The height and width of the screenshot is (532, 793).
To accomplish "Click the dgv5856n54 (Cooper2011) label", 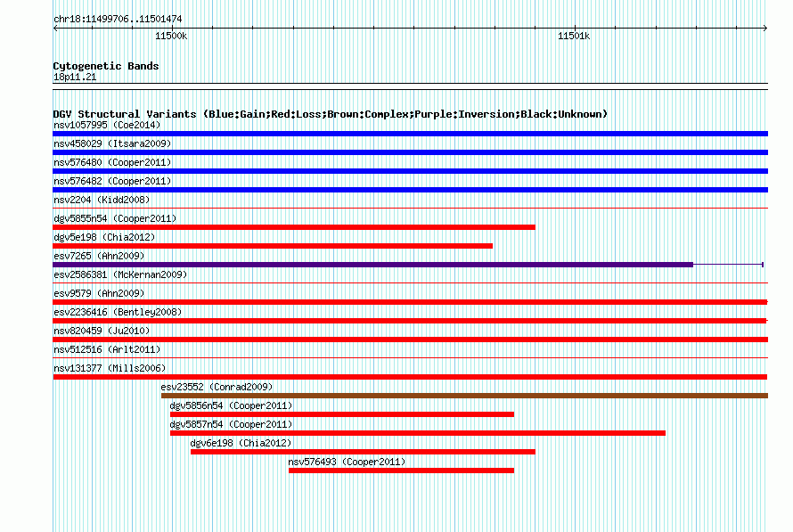I will [231, 405].
